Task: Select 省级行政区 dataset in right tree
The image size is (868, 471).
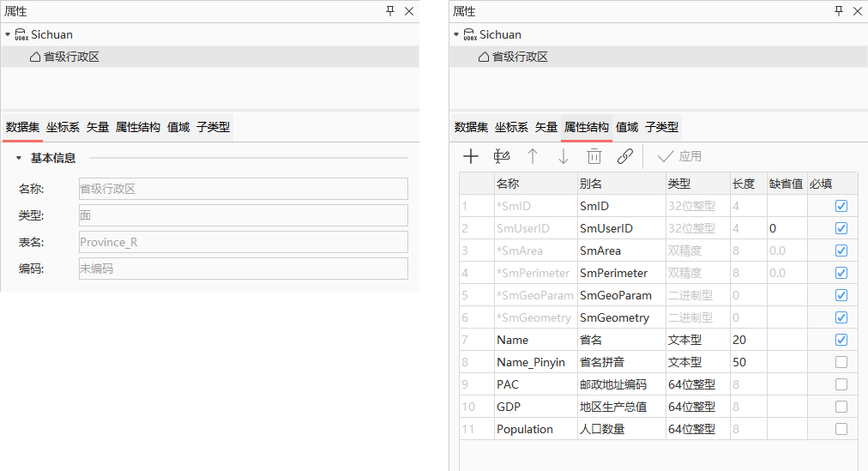Action: (x=519, y=57)
